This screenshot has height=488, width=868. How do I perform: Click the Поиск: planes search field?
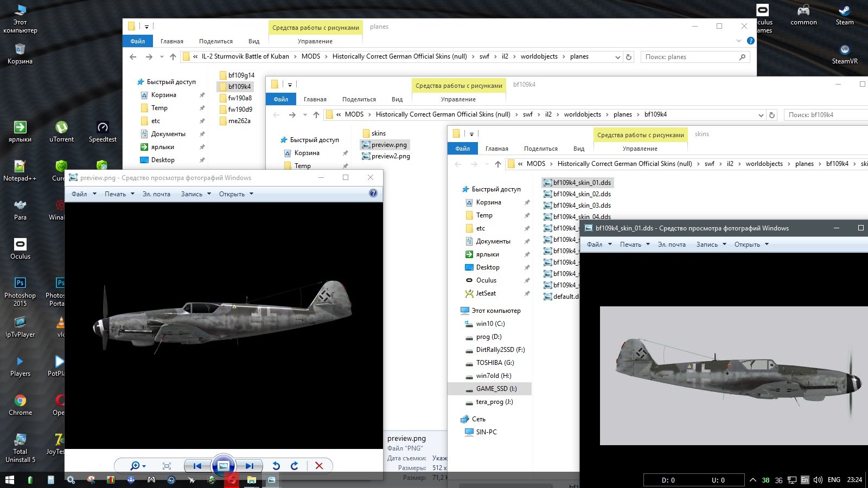pos(696,57)
